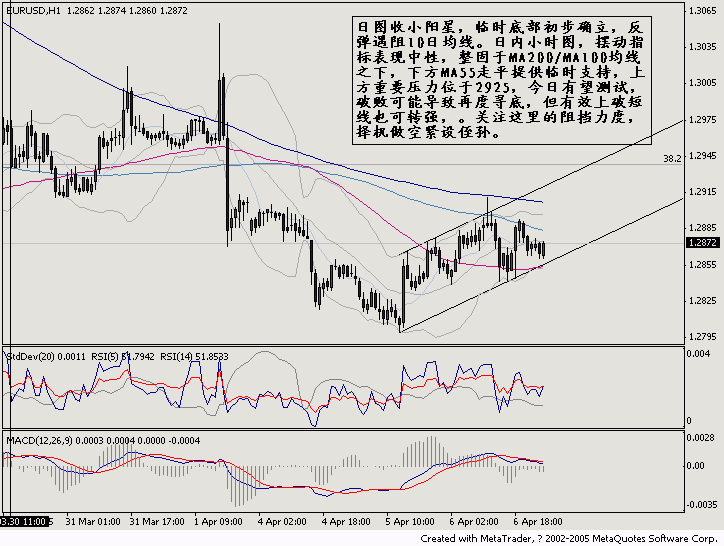Viewport: 724px width, 546px height.
Task: Click the 1.2885 price axis label
Action: [x=702, y=228]
